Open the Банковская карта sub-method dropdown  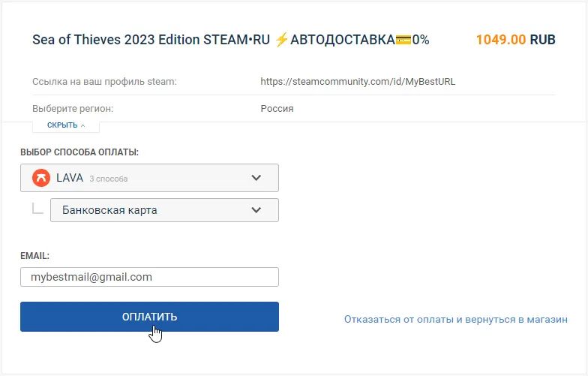[x=164, y=210]
